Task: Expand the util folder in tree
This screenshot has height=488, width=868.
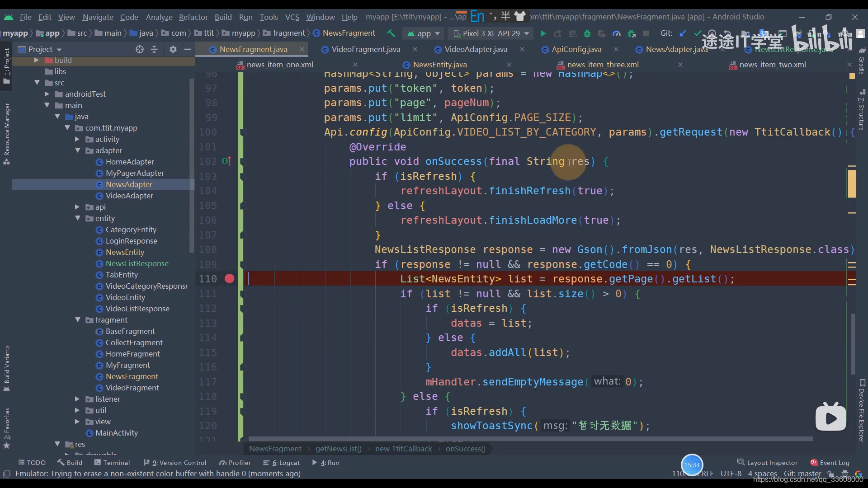Action: coord(77,410)
